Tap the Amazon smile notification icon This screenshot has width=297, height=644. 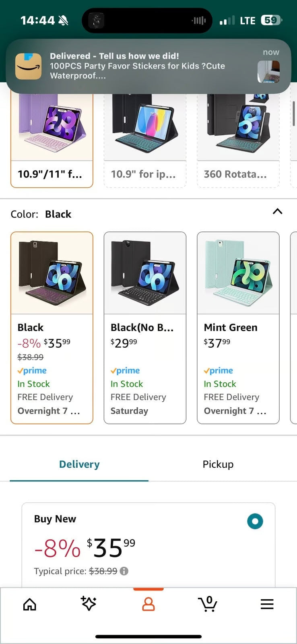pos(29,66)
